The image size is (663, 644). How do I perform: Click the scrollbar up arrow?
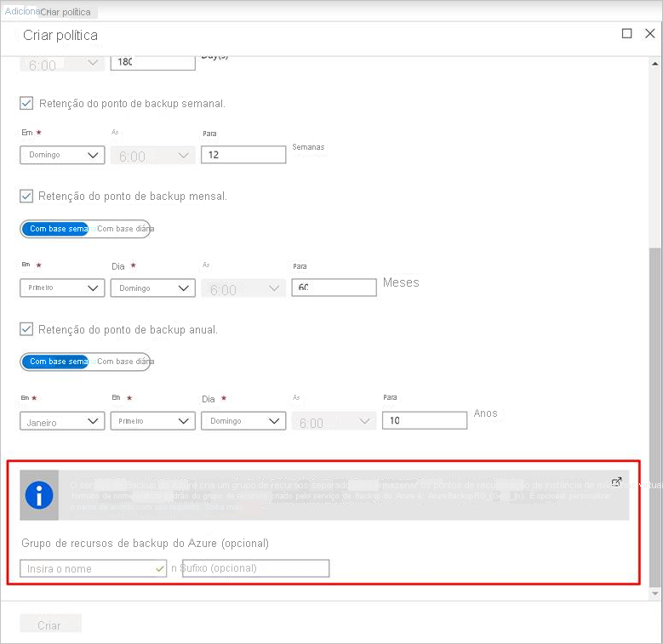pyautogui.click(x=655, y=64)
